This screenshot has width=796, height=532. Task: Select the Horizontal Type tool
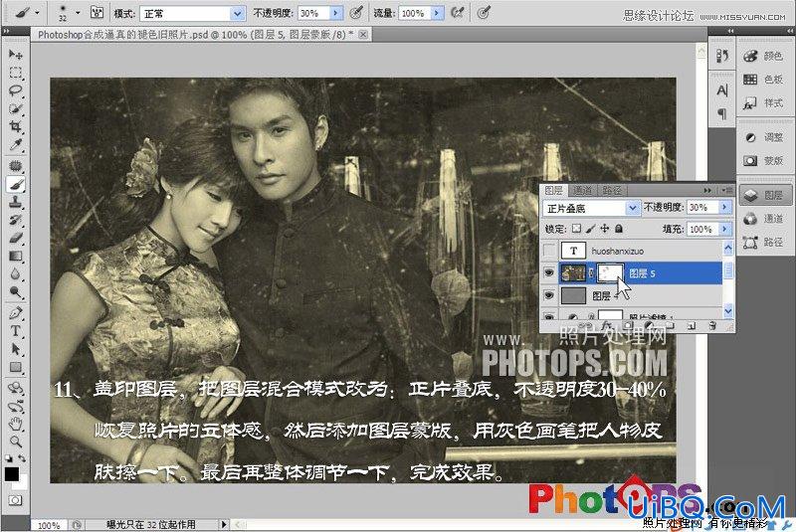[16, 331]
